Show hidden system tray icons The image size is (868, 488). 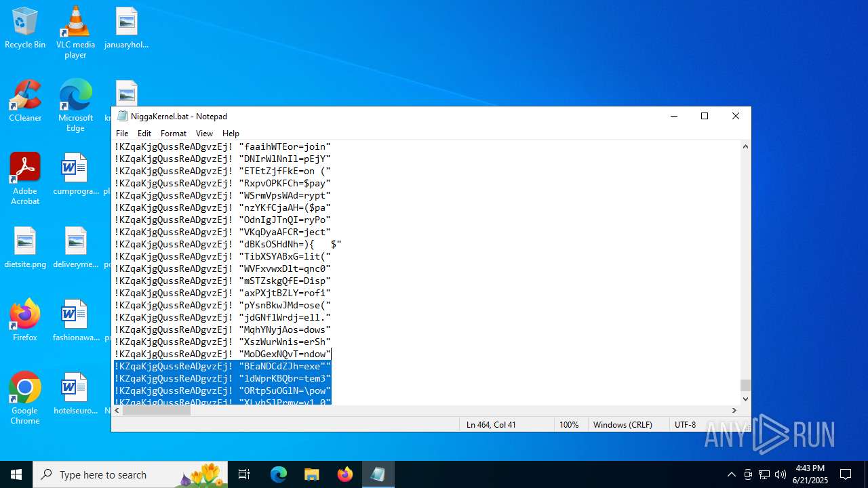(731, 474)
